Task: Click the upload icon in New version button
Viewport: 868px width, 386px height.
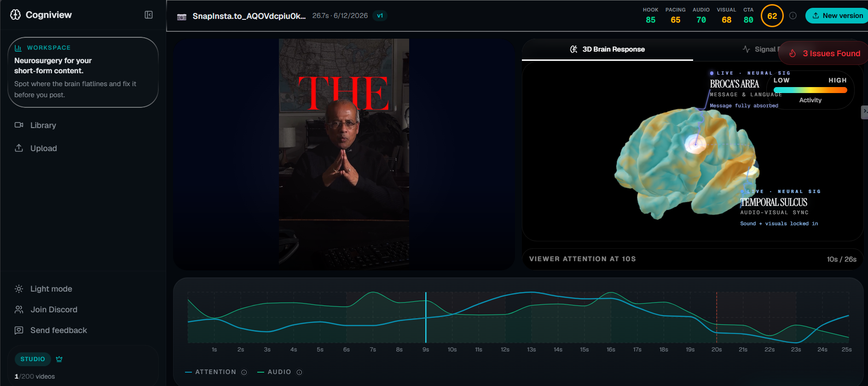Action: (x=816, y=16)
